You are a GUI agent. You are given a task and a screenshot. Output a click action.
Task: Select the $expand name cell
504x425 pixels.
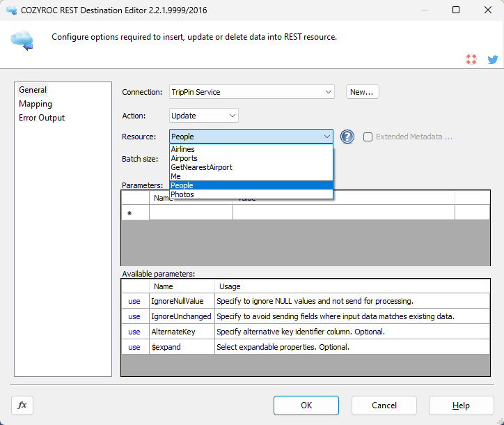coord(182,347)
